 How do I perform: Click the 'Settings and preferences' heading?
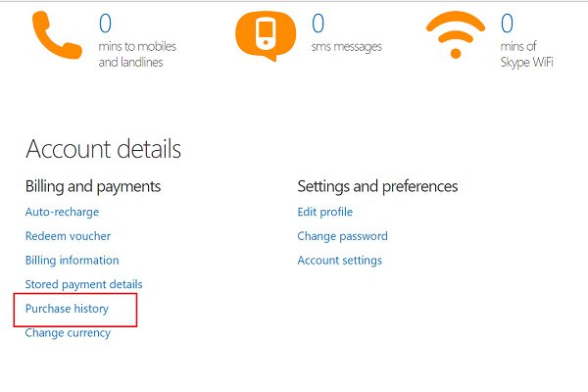pyautogui.click(x=377, y=186)
